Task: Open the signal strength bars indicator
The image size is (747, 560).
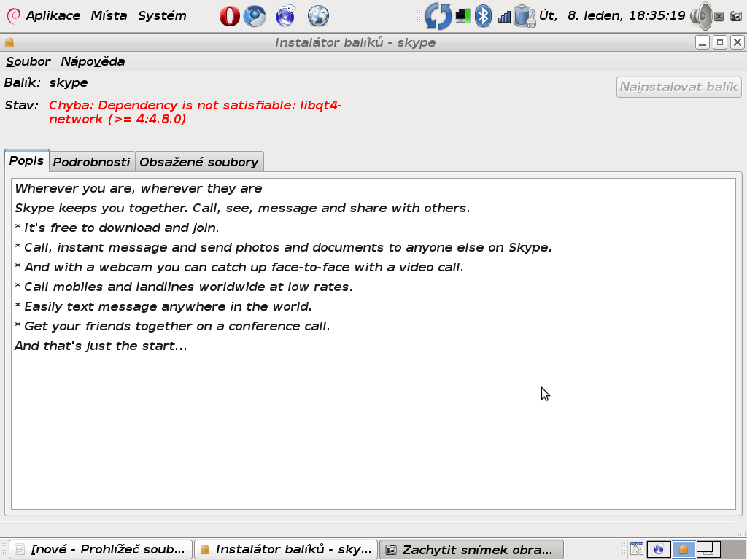Action: (x=504, y=17)
